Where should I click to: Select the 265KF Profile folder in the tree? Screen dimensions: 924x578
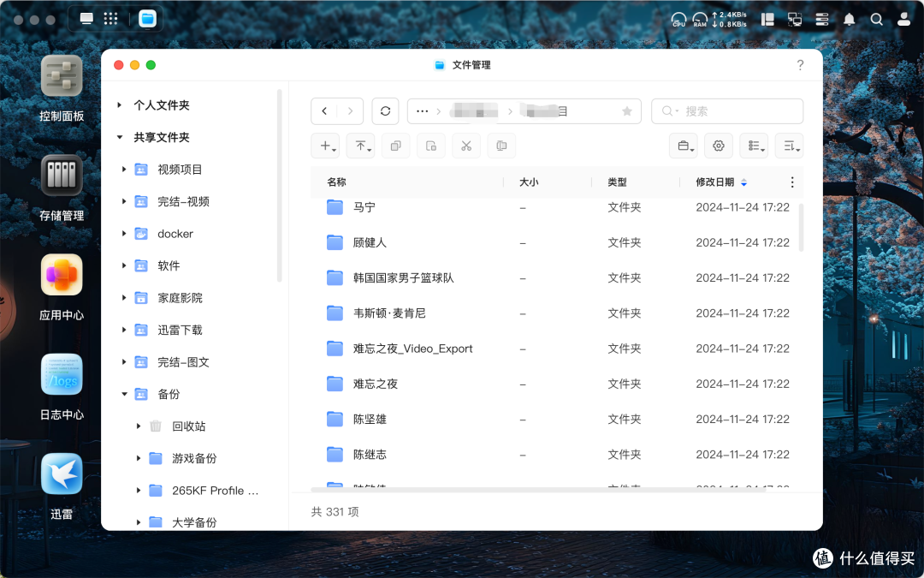(215, 491)
